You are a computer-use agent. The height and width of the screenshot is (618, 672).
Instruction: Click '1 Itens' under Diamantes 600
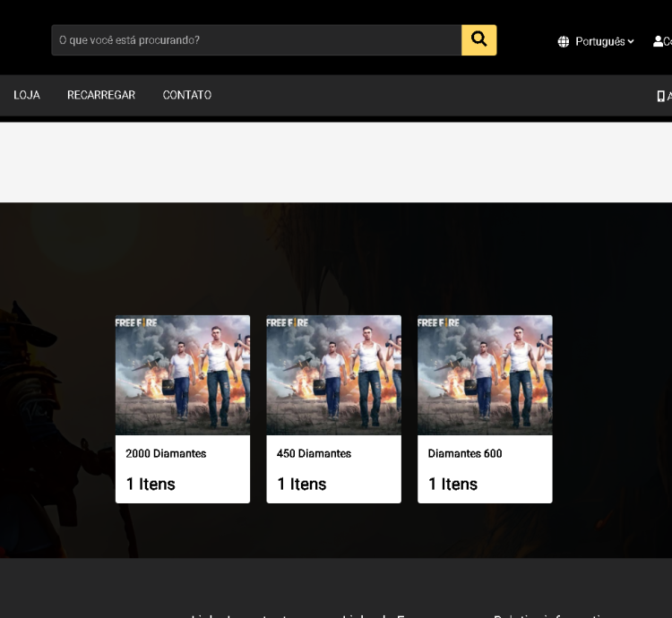point(453,484)
